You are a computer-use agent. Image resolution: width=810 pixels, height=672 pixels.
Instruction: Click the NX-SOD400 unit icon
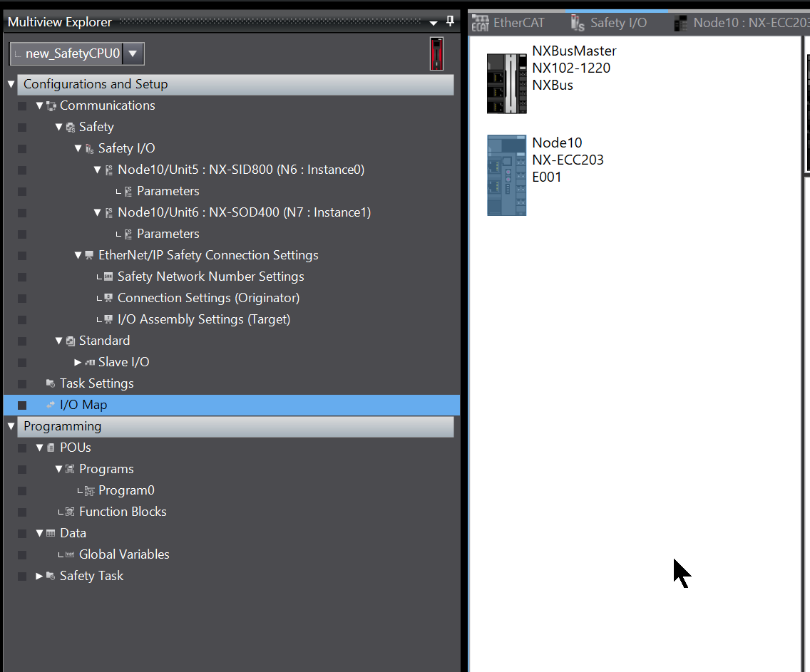(x=109, y=212)
